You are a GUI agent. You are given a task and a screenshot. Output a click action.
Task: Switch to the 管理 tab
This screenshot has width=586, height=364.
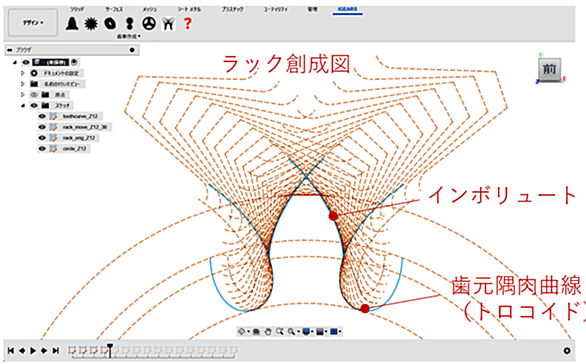pos(312,9)
